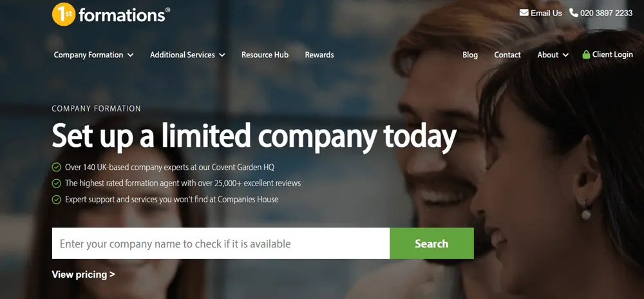Expand the About menu chevron
The height and width of the screenshot is (299, 644).
(x=565, y=55)
